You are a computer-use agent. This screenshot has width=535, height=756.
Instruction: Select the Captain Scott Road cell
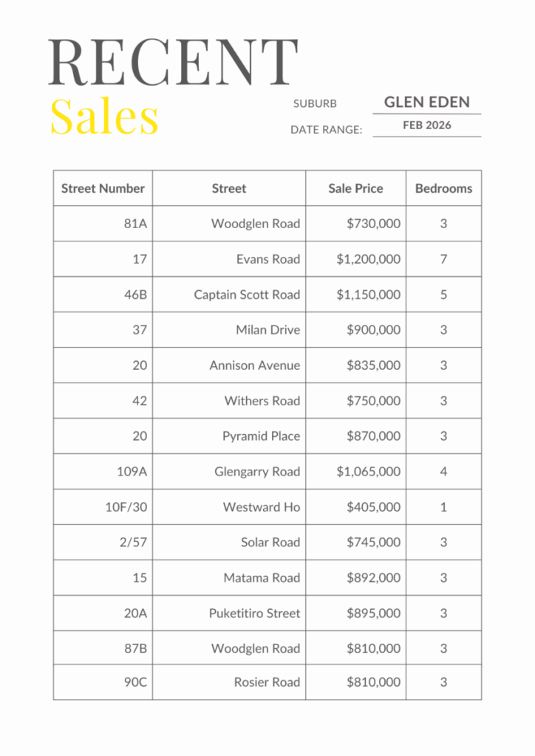tap(247, 295)
